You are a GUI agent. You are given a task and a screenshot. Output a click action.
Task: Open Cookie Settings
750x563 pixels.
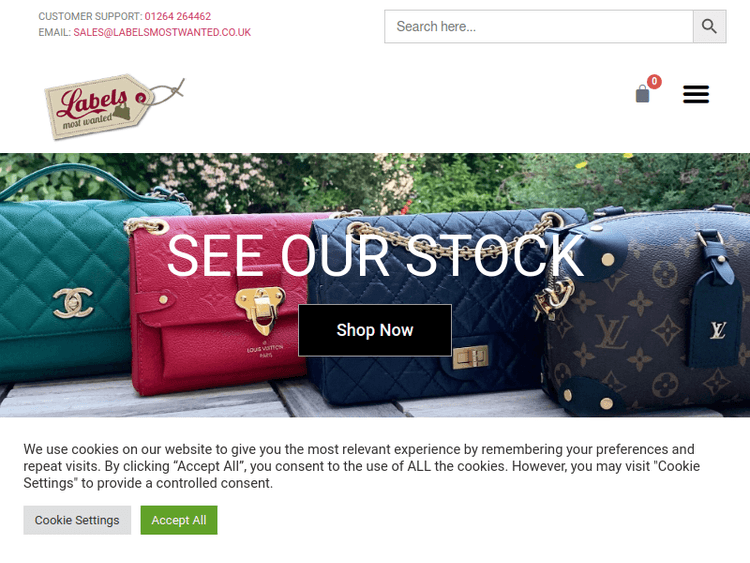(x=77, y=520)
